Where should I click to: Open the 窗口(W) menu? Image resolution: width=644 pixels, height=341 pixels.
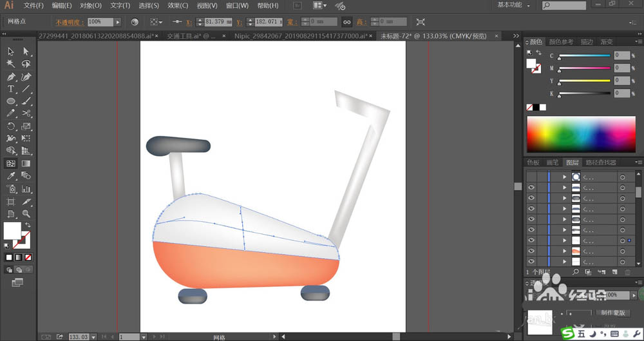click(x=238, y=6)
